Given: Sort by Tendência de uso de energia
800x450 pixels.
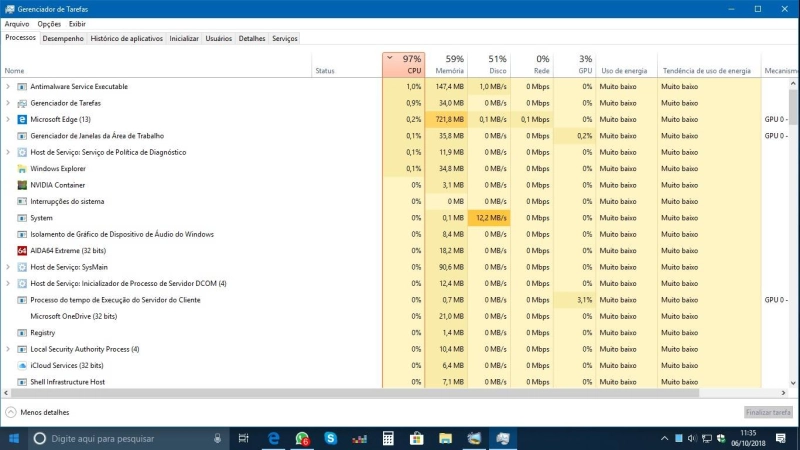Looking at the screenshot, I should pos(709,65).
